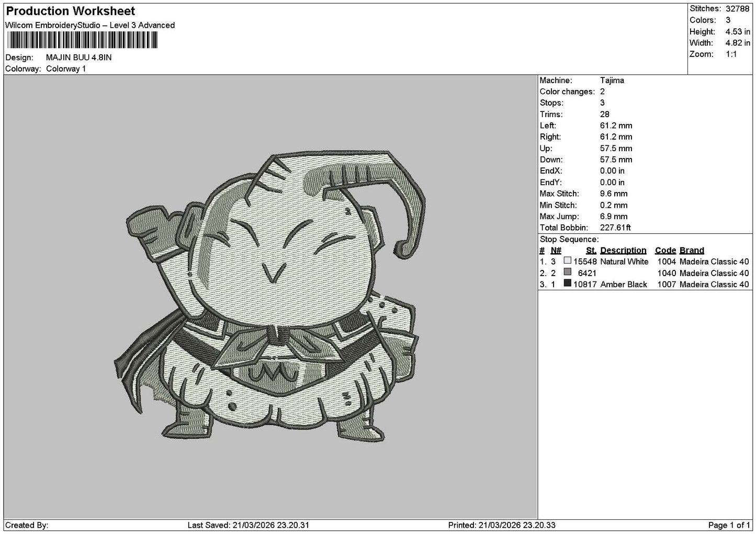Viewport: 756px width, 534px height.
Task: Click the 'Natural White' description
Action: [x=624, y=262]
